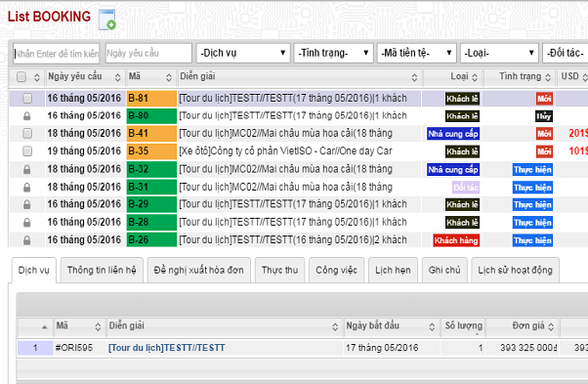Switch to the Dịch vụ tab
Screen dimensions: 588x384
34,270
